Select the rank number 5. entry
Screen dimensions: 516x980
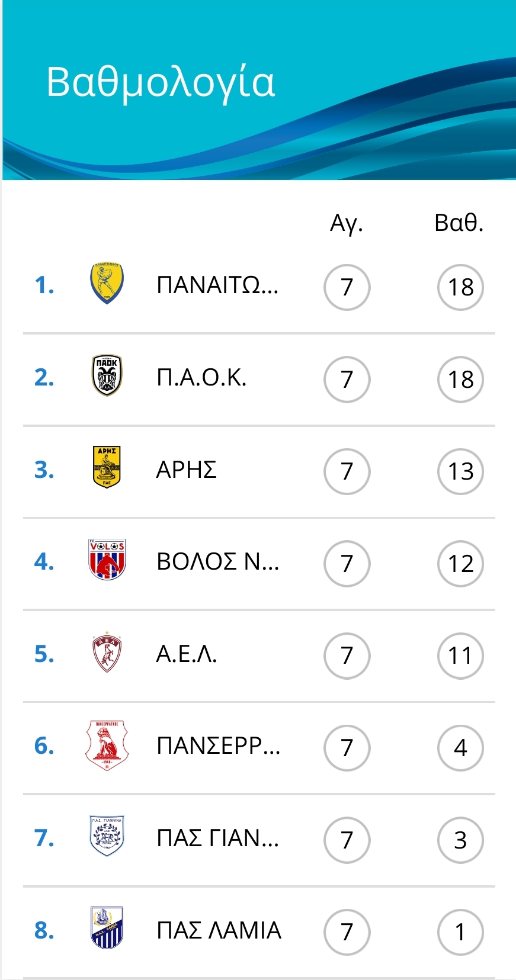(44, 654)
